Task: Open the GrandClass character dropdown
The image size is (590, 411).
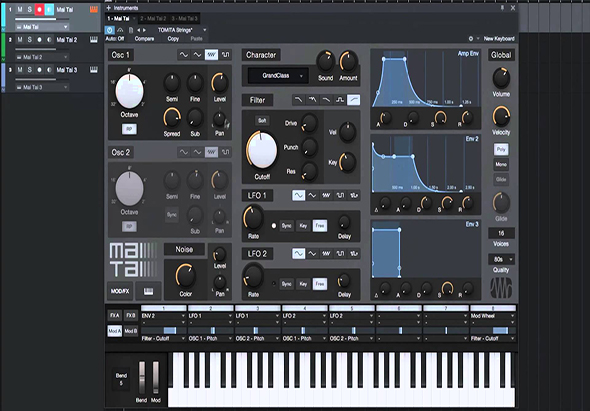Action: [278, 76]
